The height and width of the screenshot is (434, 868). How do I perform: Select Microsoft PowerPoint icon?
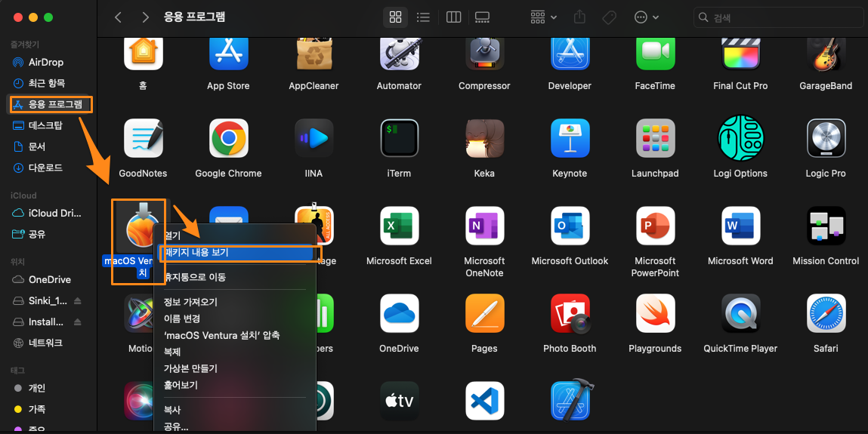click(655, 226)
